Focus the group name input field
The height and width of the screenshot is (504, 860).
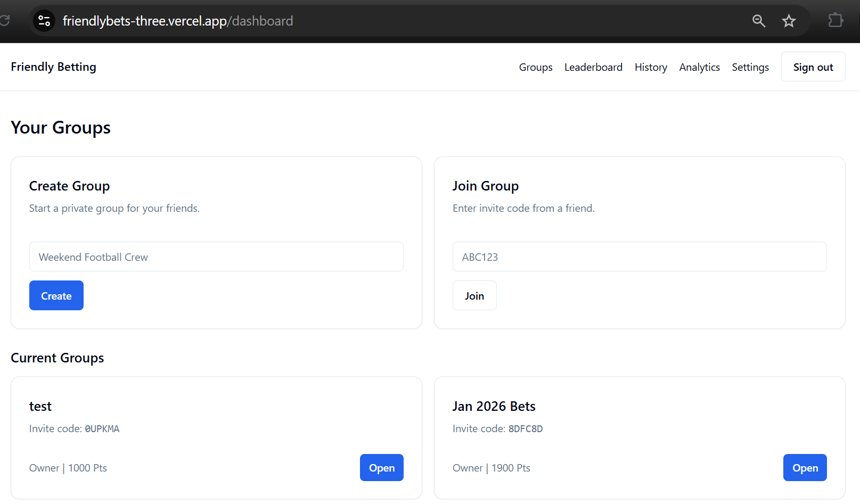[216, 257]
